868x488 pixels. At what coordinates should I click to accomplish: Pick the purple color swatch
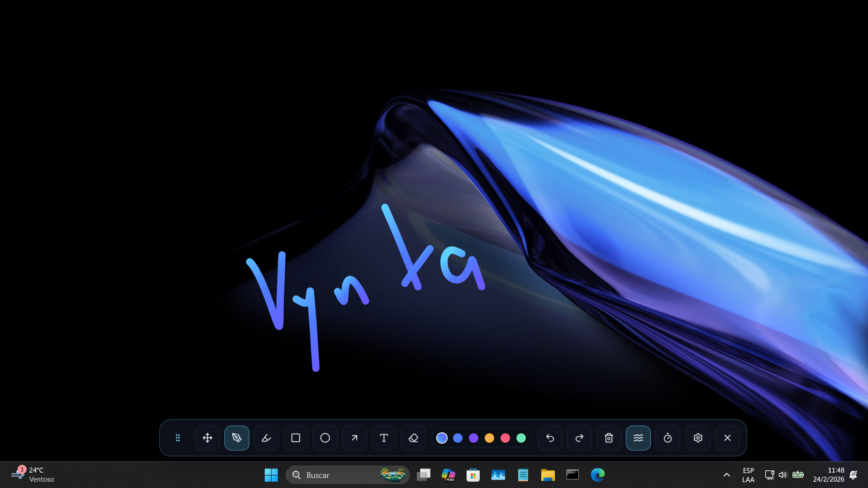tap(473, 438)
